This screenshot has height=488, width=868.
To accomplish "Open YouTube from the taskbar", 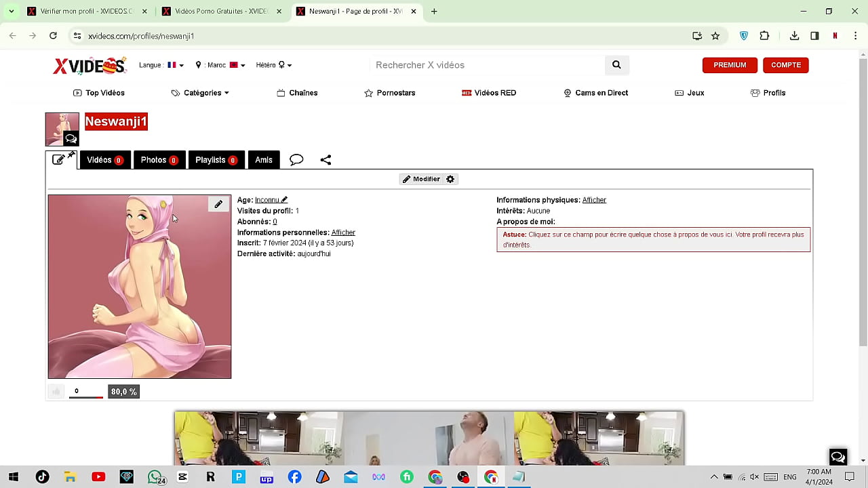I will [x=98, y=477].
